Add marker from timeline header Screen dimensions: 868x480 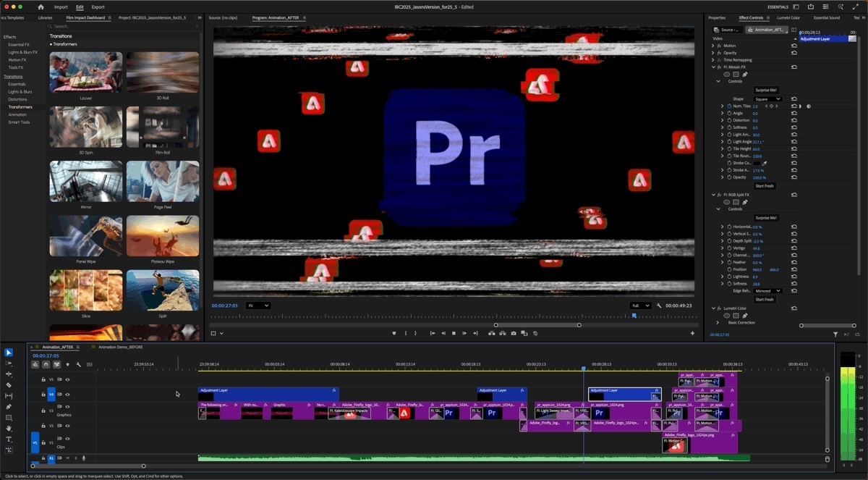(x=67, y=364)
